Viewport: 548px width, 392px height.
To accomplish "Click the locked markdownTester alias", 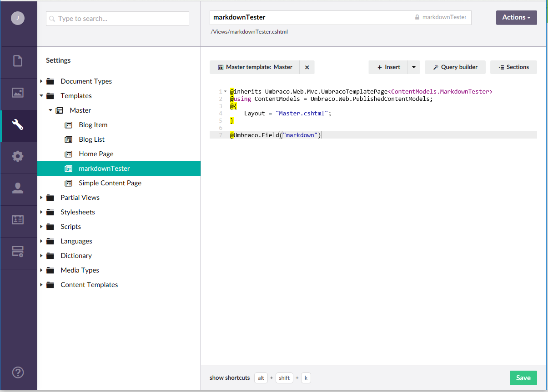I will [441, 17].
